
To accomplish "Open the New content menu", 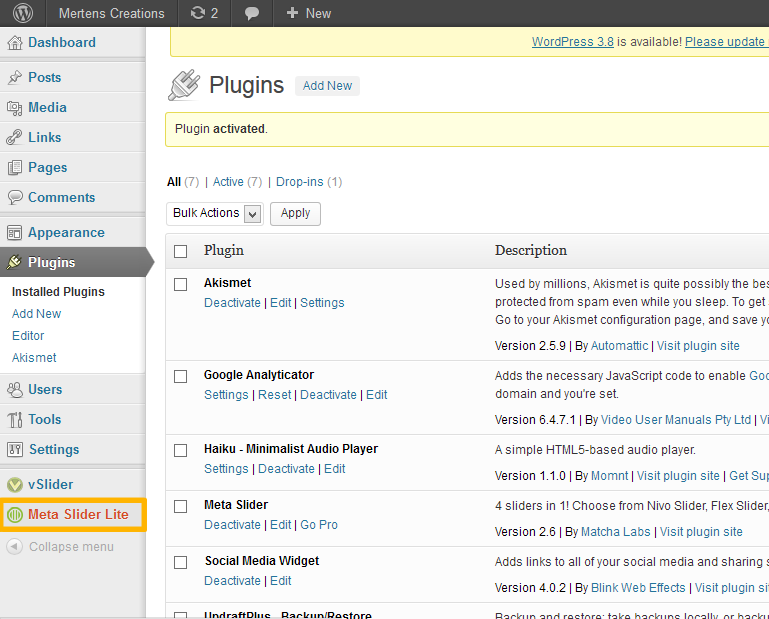I will 308,13.
